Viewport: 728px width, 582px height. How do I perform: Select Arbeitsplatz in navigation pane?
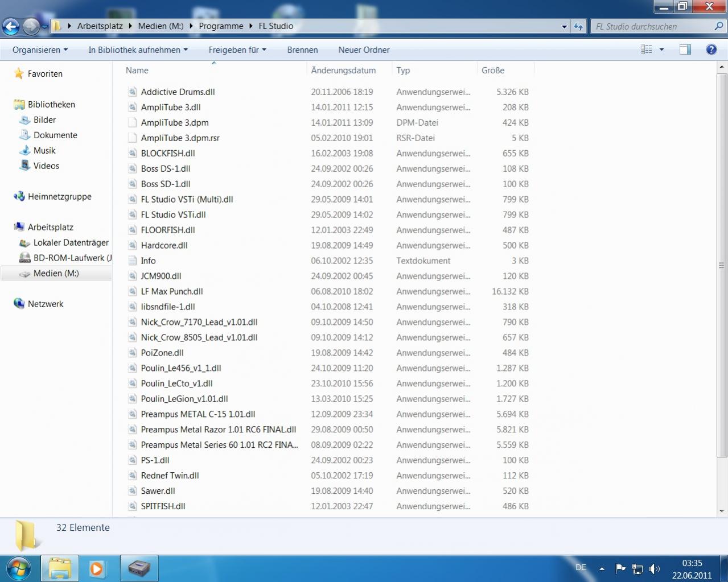click(x=50, y=227)
